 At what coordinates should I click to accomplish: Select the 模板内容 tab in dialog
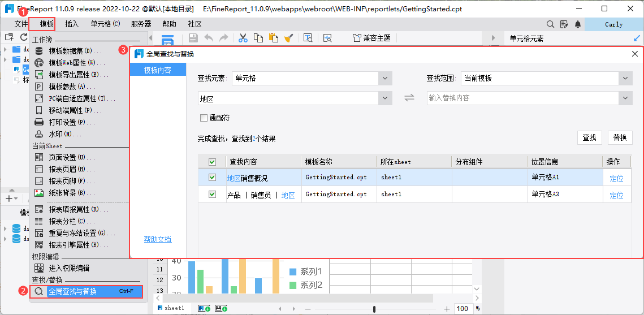[x=158, y=70]
